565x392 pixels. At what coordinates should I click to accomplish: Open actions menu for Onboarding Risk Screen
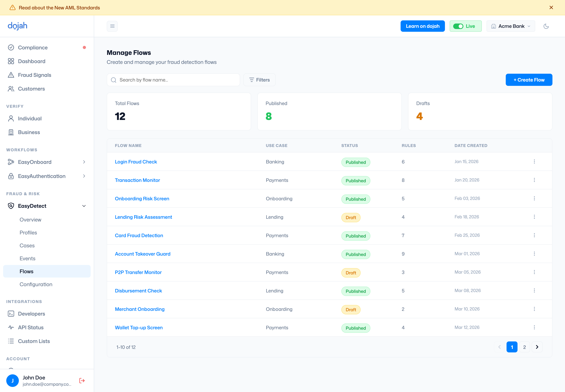point(534,199)
